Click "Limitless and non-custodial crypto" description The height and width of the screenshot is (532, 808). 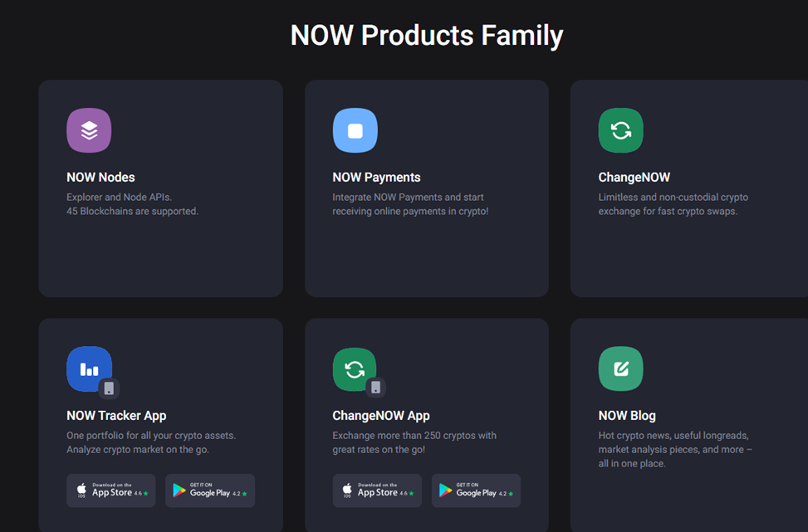[x=673, y=198]
